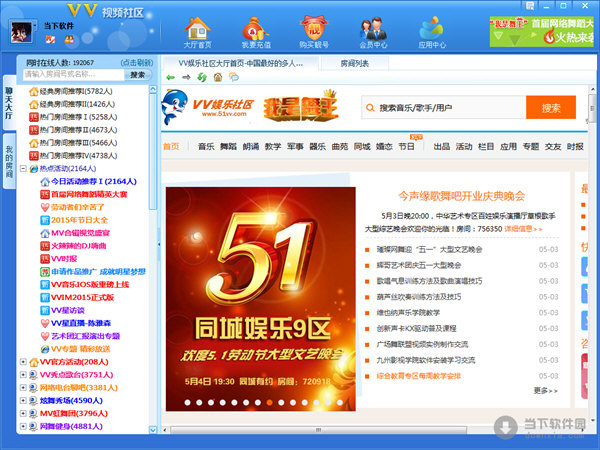The image size is (600, 450).
Task: Collapse the left panel via divider arrow
Action: coord(159,244)
